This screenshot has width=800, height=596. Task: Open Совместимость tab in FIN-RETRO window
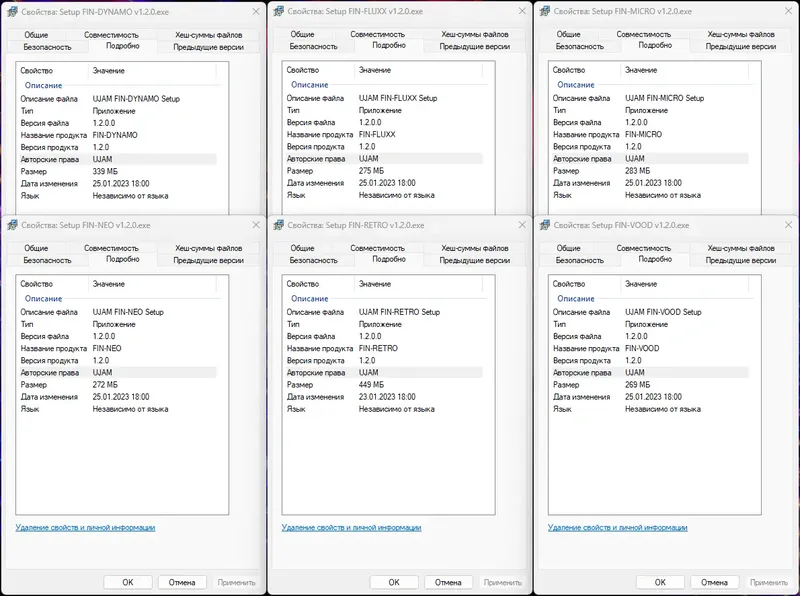tap(378, 248)
